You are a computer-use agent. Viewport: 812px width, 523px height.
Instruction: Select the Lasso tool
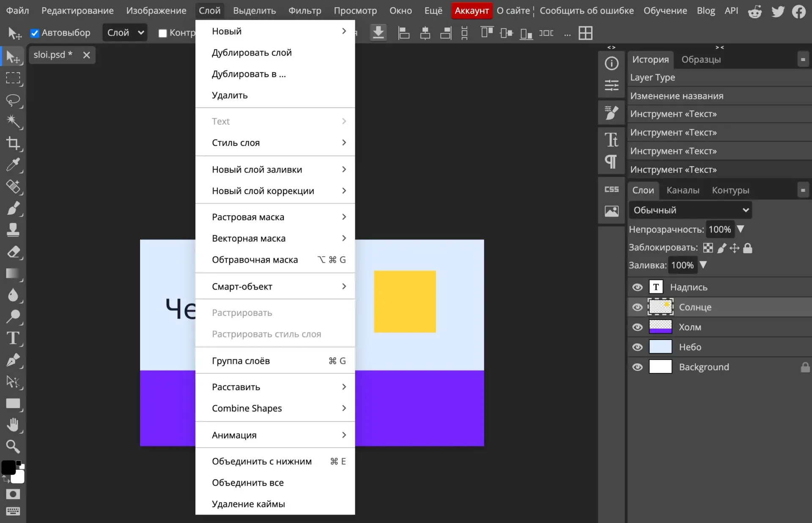pyautogui.click(x=13, y=100)
